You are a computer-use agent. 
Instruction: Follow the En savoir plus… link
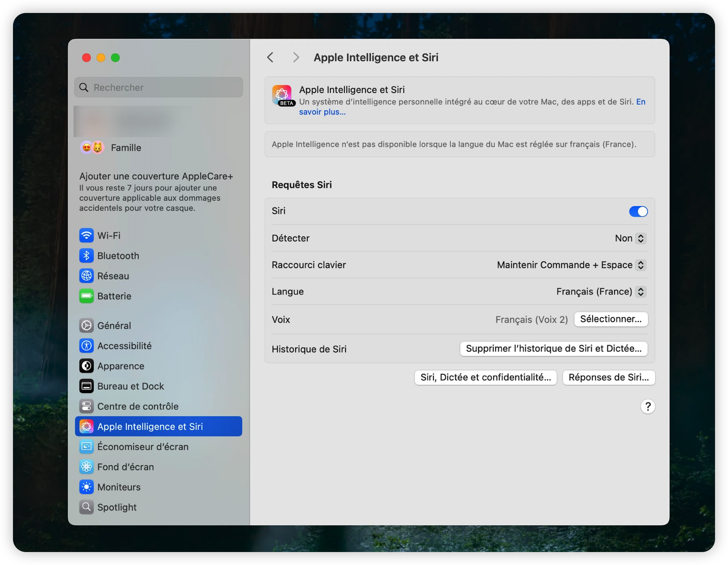coord(322,112)
